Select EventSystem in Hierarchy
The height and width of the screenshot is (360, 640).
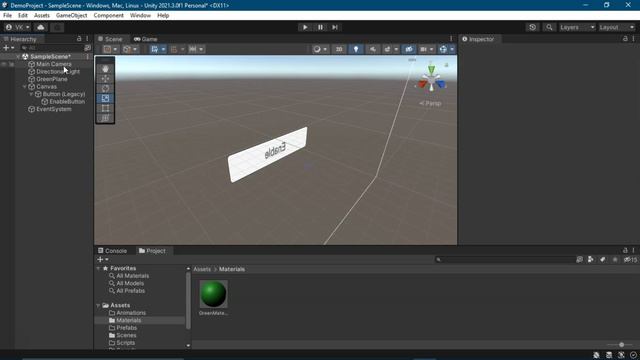54,109
